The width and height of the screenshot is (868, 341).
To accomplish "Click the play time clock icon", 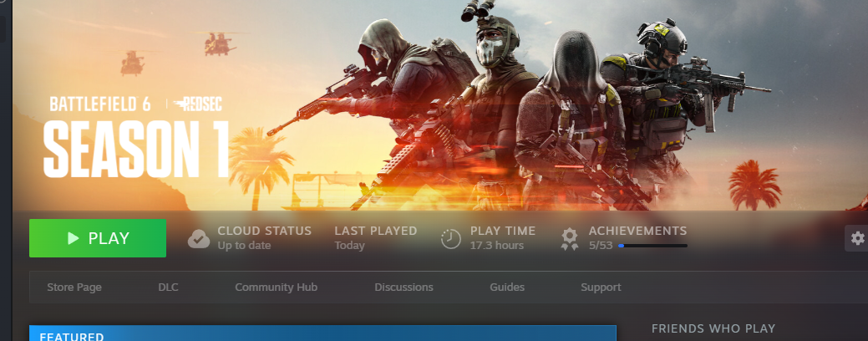I will click(451, 239).
